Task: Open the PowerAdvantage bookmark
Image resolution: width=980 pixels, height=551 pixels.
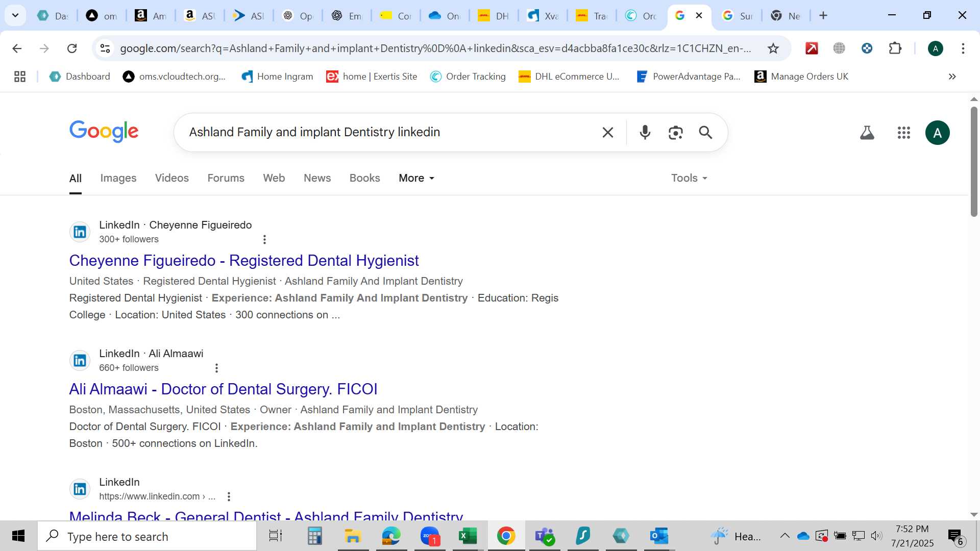Action: pyautogui.click(x=688, y=77)
